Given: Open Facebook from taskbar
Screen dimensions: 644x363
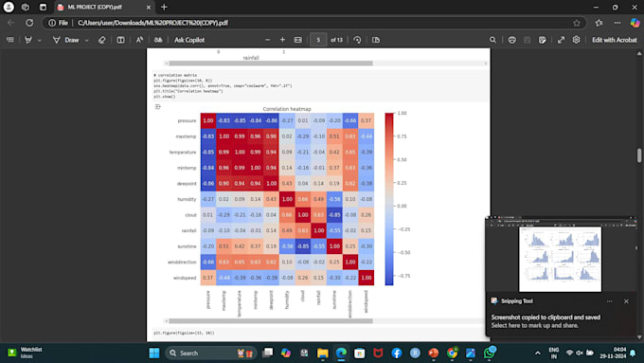Looking at the screenshot, I should click(396, 354).
